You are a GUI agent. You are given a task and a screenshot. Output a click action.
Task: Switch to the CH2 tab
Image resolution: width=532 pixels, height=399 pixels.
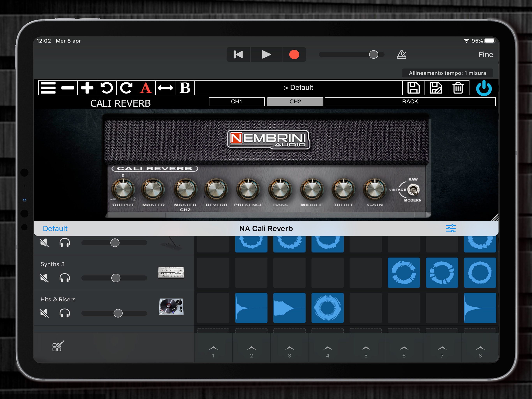(295, 102)
